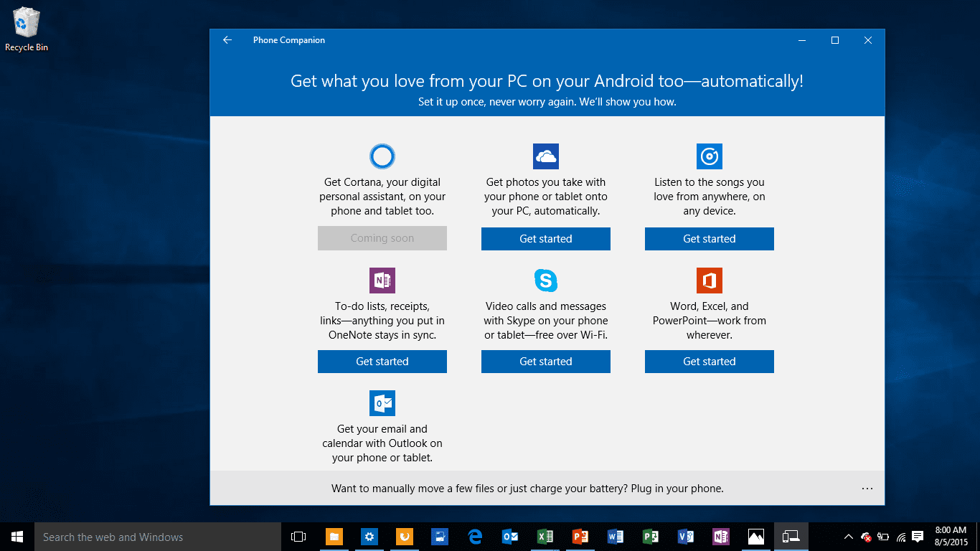This screenshot has width=980, height=551.
Task: Click the disabled Coming soon button
Action: click(382, 238)
